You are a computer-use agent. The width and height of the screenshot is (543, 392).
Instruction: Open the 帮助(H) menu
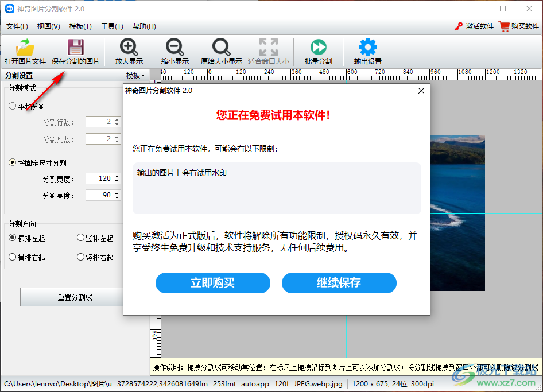(144, 26)
